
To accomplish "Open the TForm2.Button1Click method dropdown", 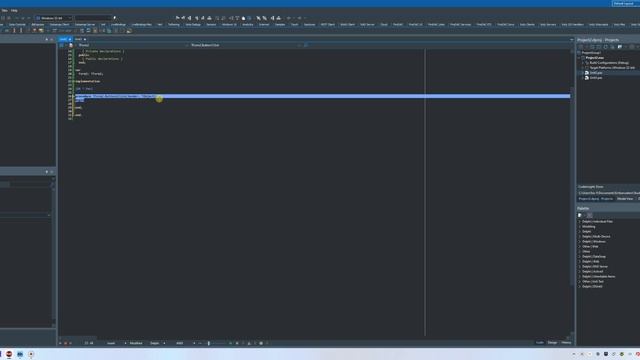I will point(245,45).
